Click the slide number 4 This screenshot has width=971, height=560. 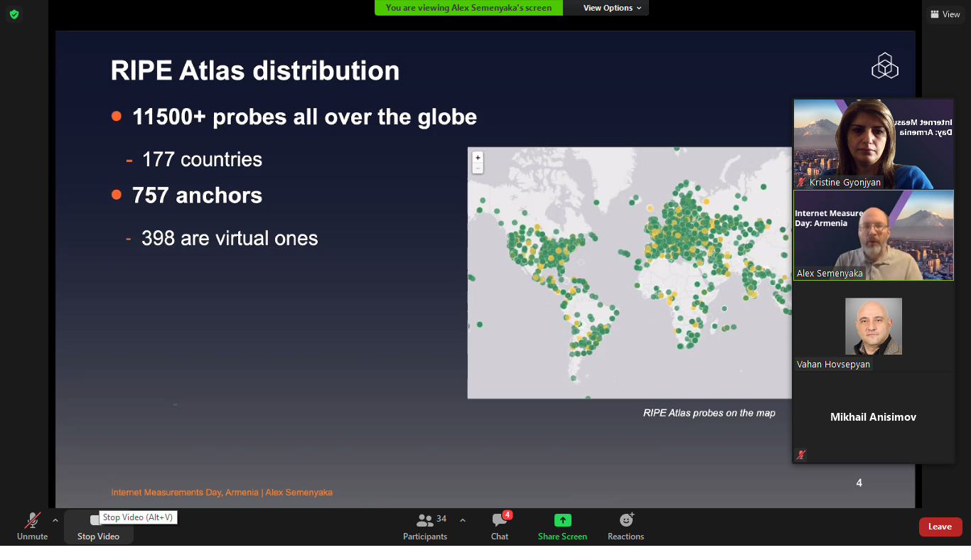point(859,483)
